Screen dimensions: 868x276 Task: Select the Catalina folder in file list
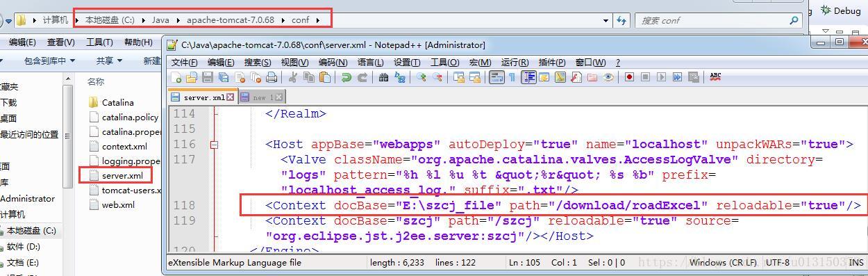[111, 102]
